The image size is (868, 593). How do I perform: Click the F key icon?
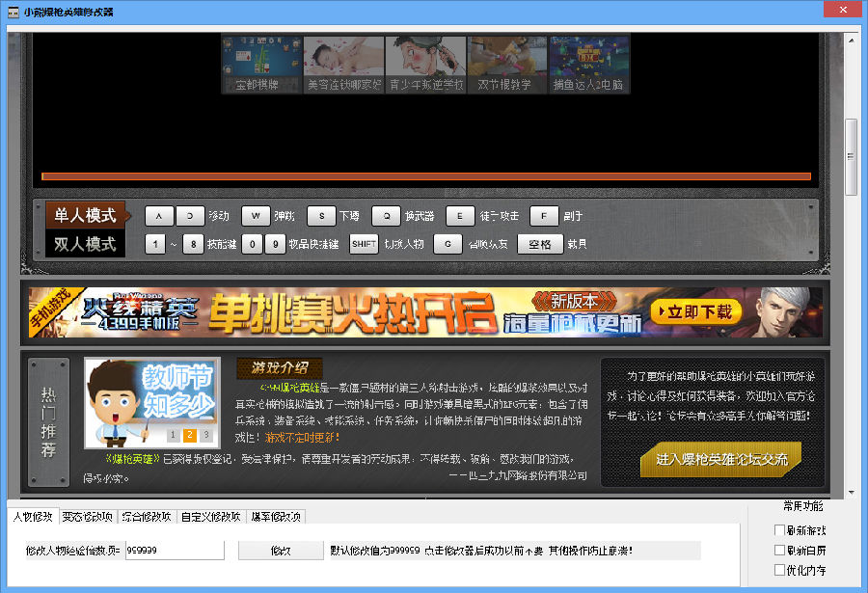point(544,216)
